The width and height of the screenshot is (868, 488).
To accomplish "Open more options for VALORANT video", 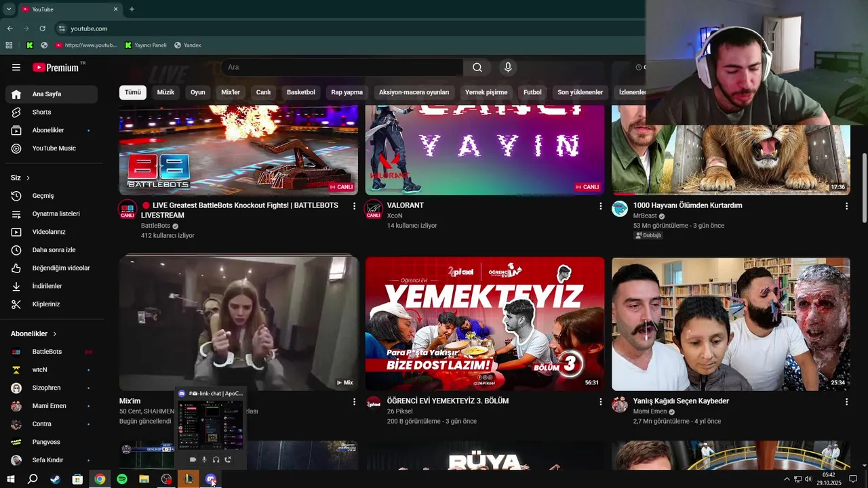I will [x=600, y=206].
